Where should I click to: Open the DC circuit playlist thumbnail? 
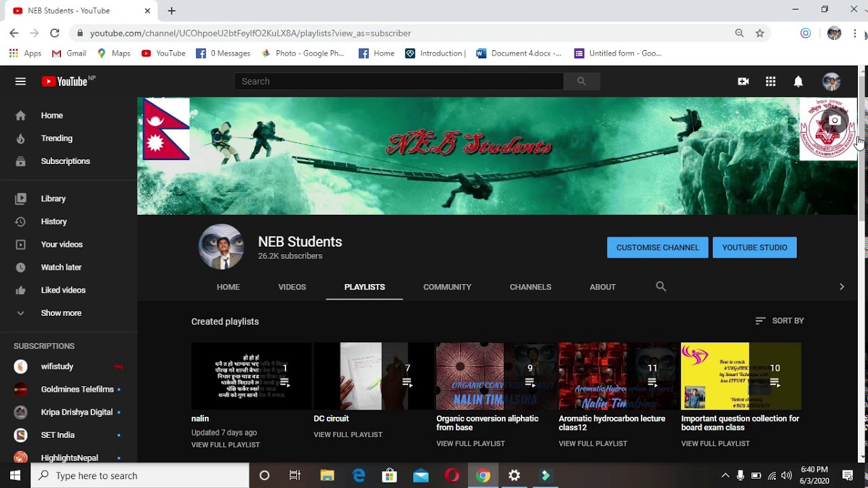click(374, 376)
